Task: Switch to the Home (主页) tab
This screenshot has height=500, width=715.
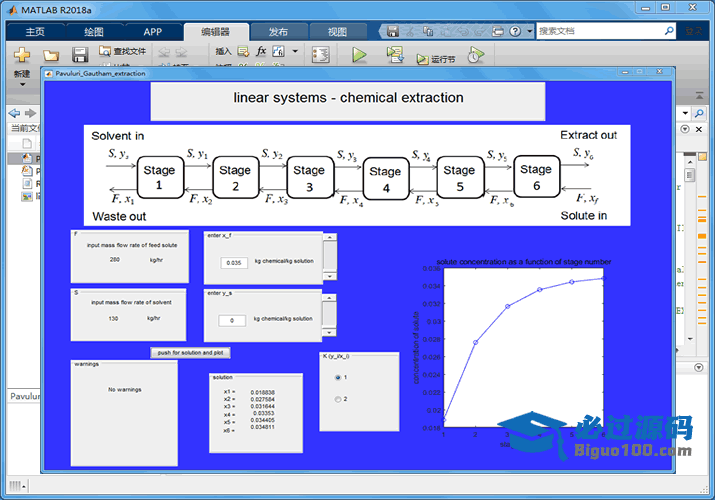Action: click(35, 32)
